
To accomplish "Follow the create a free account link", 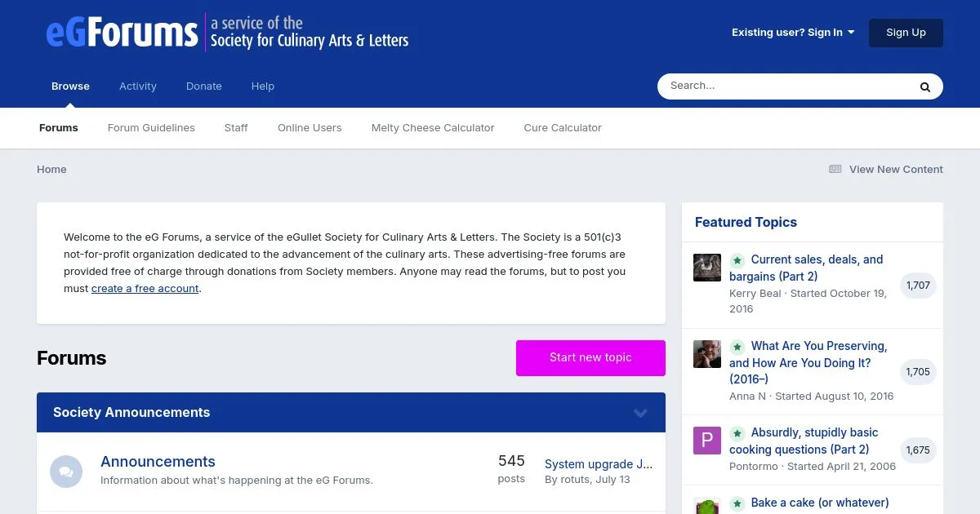I will 145,289.
